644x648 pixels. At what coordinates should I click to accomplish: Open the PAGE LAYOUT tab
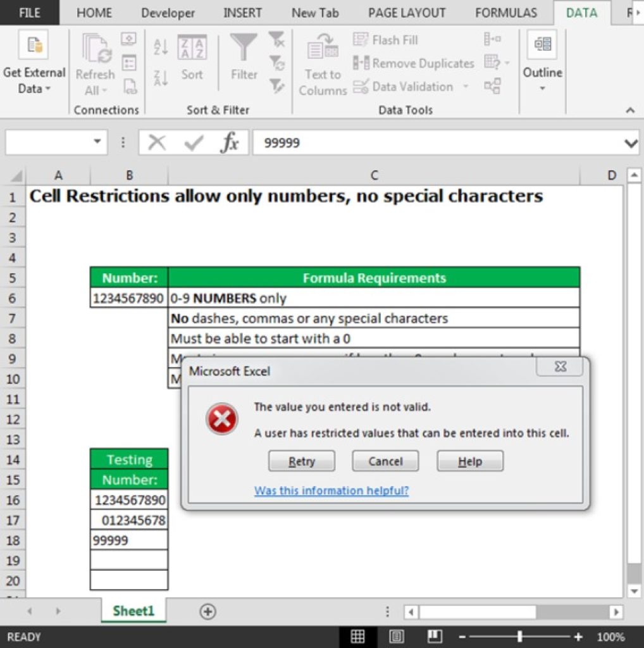pyautogui.click(x=406, y=13)
